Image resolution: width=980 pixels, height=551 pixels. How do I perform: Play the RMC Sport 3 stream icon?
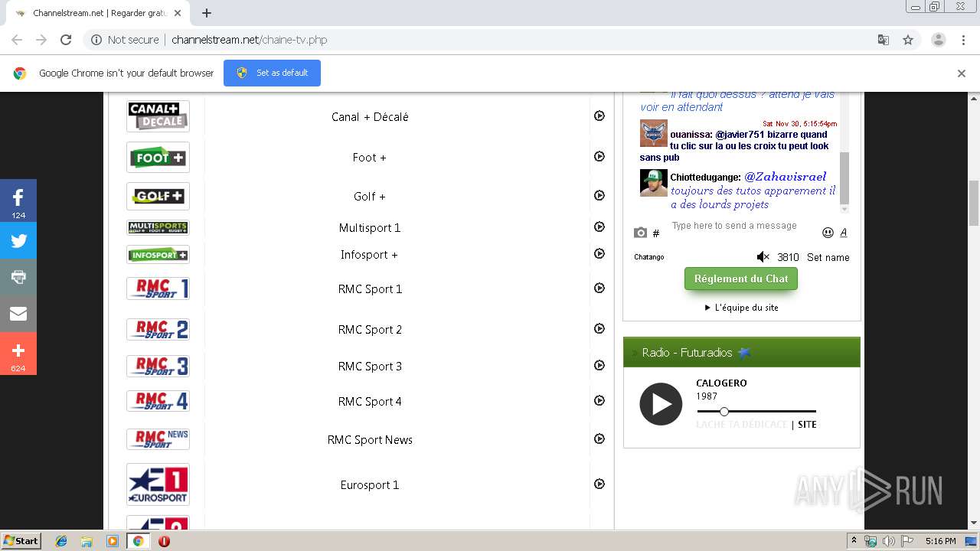[599, 365]
